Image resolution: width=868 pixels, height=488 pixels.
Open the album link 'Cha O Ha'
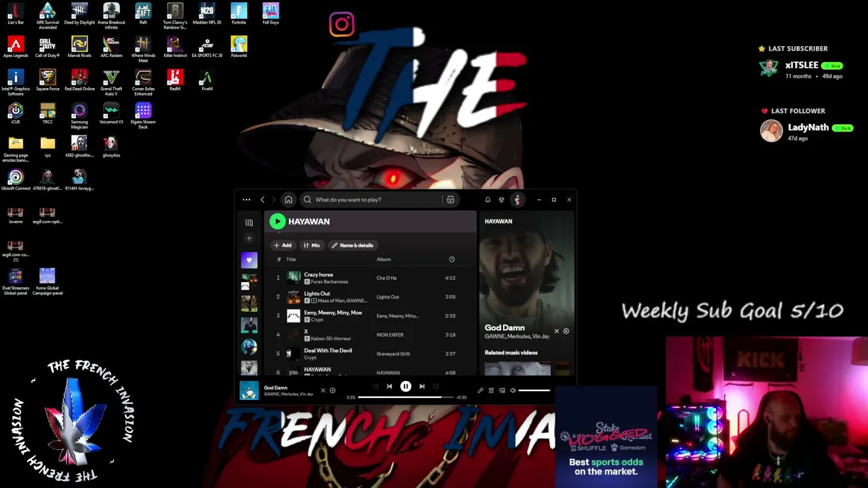pyautogui.click(x=387, y=278)
